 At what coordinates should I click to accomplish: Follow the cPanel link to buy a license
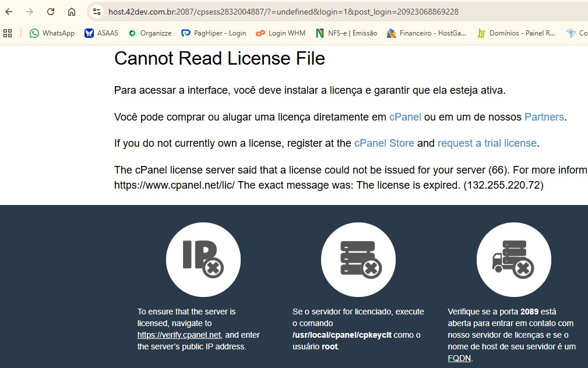point(405,117)
